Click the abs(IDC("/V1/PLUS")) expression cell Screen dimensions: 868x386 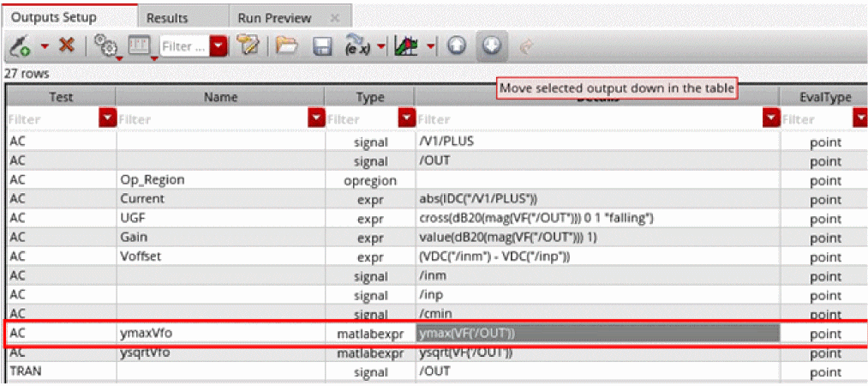pyautogui.click(x=598, y=199)
